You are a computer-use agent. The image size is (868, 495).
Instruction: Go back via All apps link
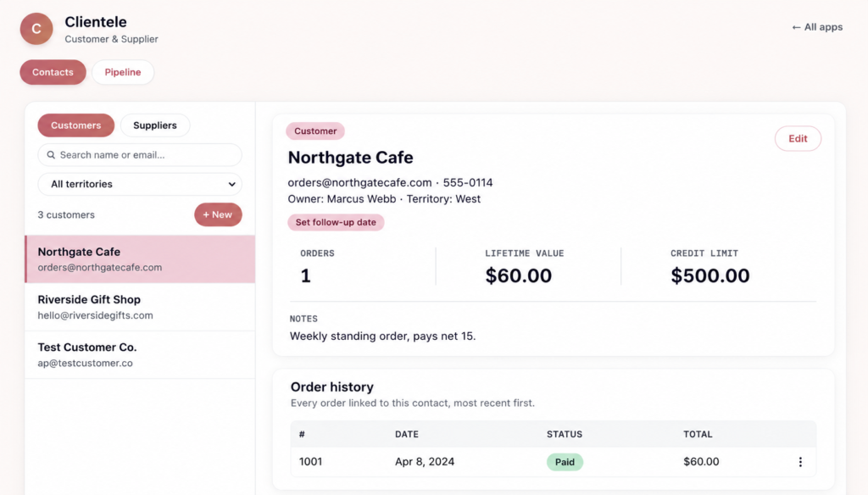pos(817,27)
